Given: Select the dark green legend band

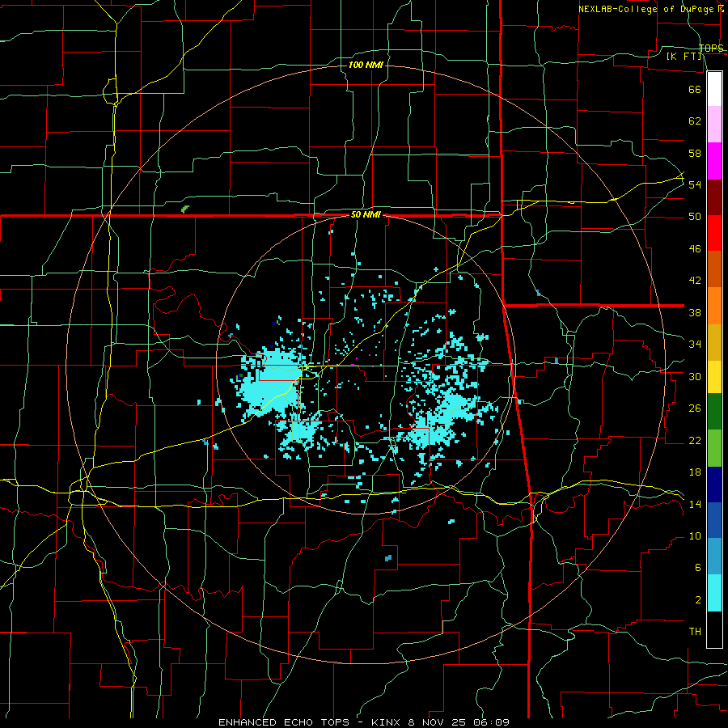Looking at the screenshot, I should (x=714, y=412).
